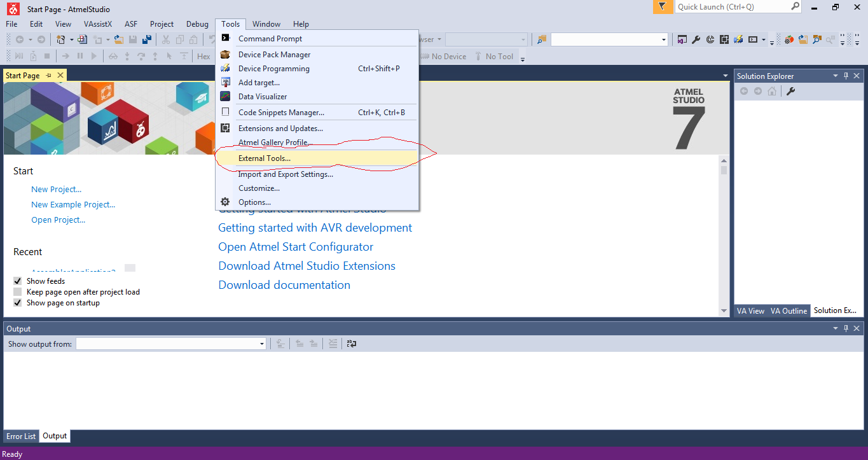Click the Data Visualizer chart icon
Screen dimensions: 868x460
pyautogui.click(x=225, y=96)
